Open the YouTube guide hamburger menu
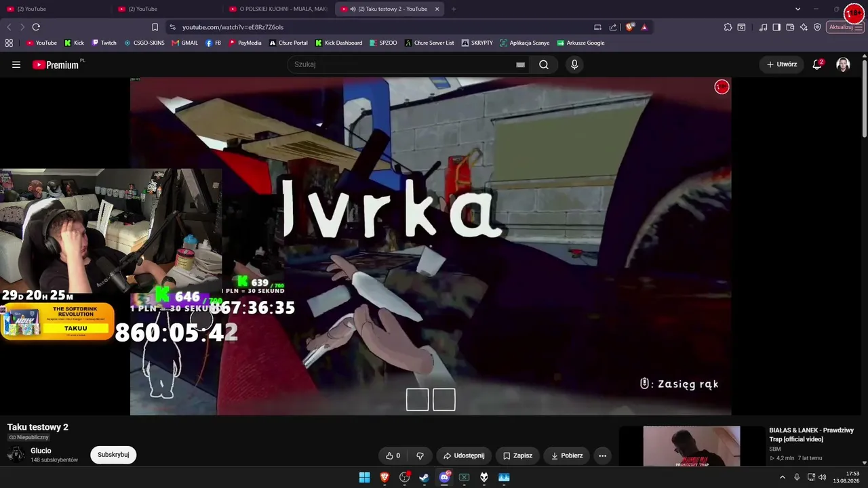The width and height of the screenshot is (868, 488). click(x=16, y=64)
